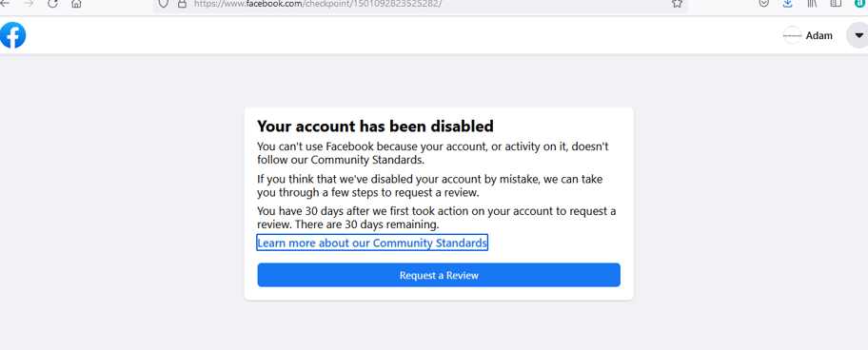Open the tracking protection shield icon
This screenshot has height=350, width=868.
164,3
